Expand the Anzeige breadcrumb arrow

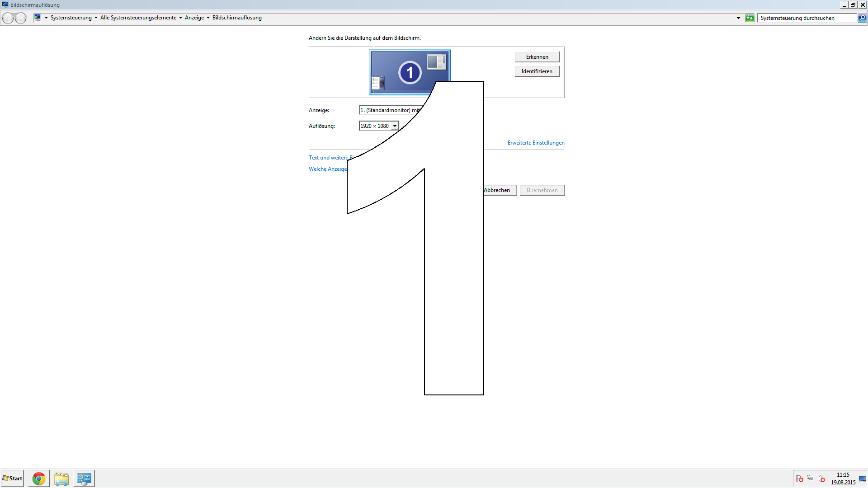click(208, 18)
